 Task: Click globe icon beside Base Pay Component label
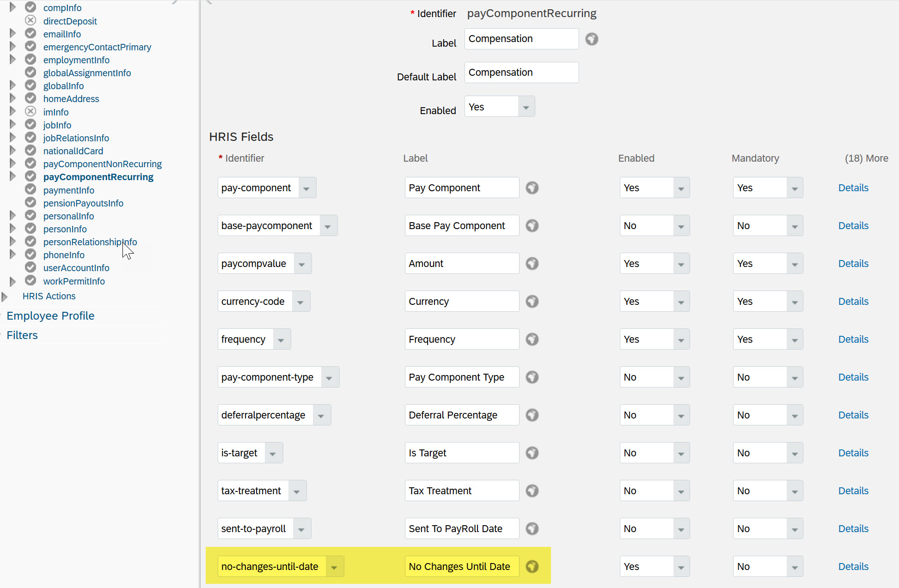coord(532,226)
